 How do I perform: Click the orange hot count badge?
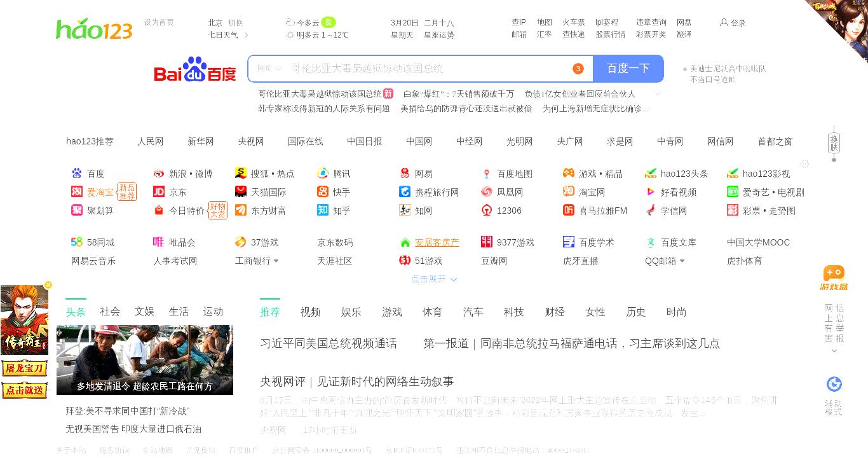[578, 69]
